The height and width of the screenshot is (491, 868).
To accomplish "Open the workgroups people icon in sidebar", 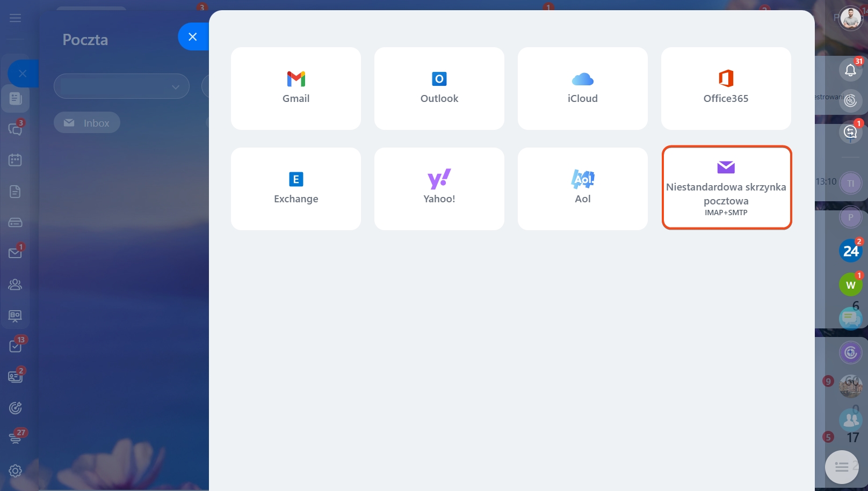I will [x=15, y=284].
